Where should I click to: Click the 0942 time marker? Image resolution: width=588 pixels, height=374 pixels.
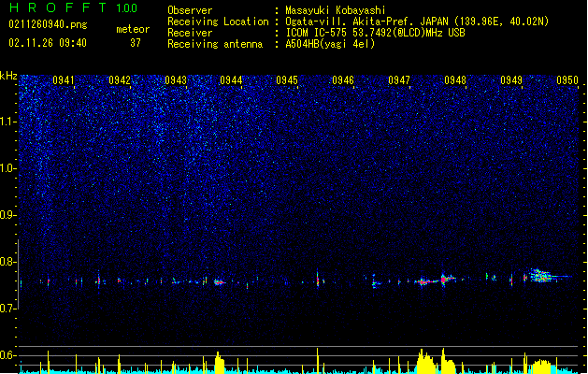120,80
